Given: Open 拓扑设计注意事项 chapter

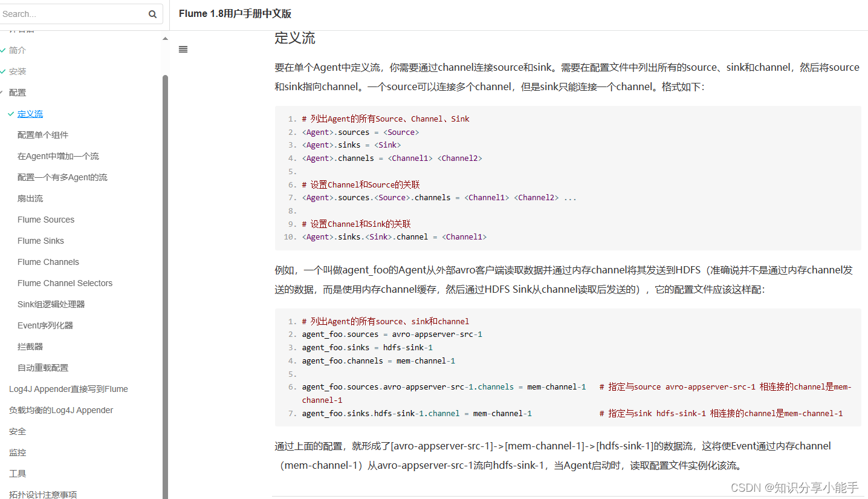Looking at the screenshot, I should click(x=43, y=494).
